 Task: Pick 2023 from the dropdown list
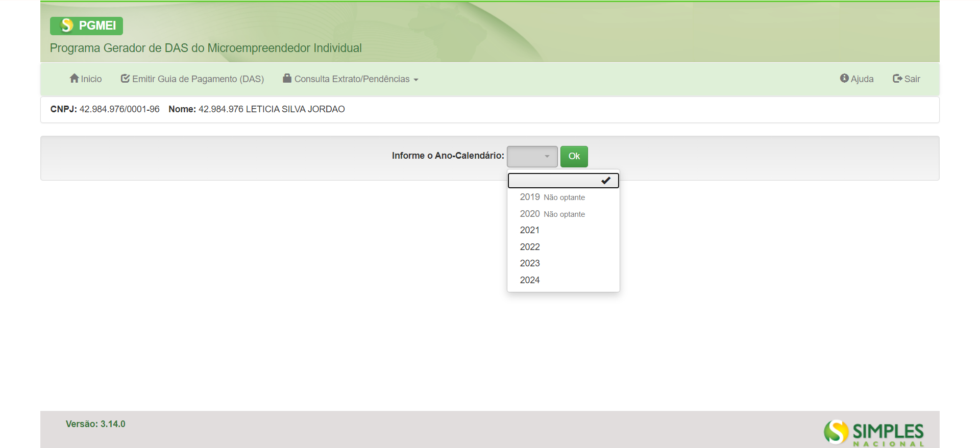tap(563, 263)
